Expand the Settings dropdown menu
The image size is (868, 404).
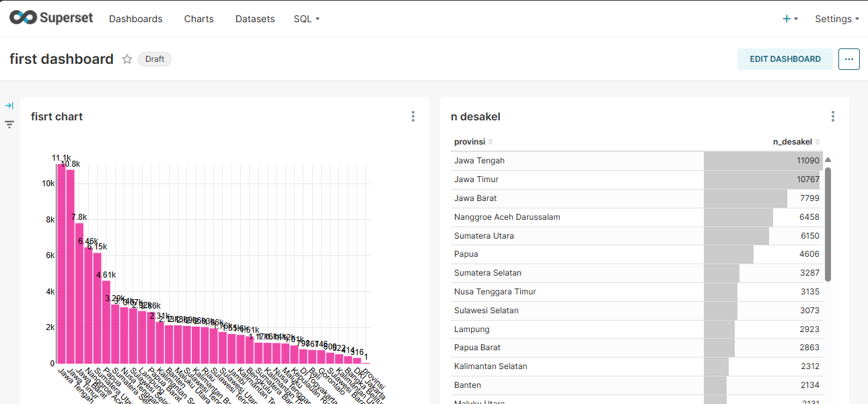(836, 19)
